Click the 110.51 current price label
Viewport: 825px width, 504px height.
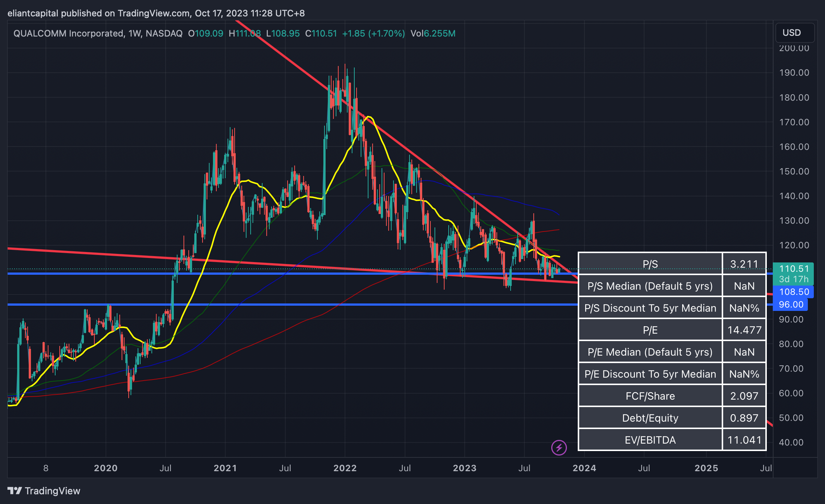coord(794,269)
